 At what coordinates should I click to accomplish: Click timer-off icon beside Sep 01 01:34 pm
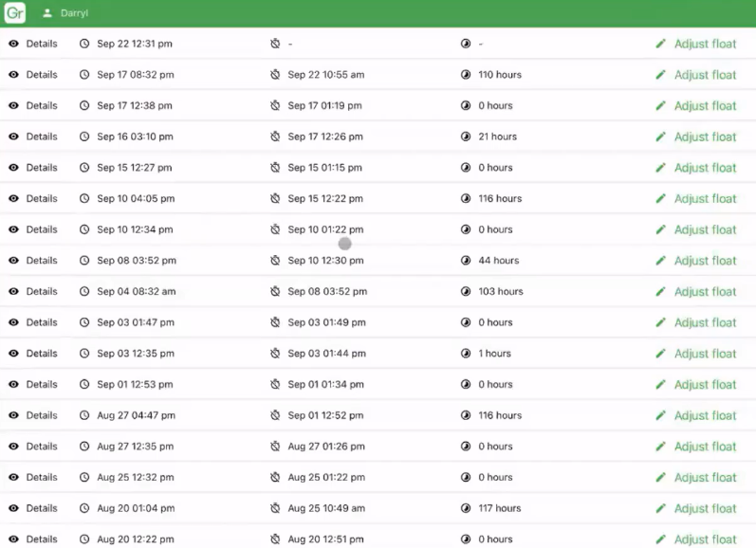(275, 385)
